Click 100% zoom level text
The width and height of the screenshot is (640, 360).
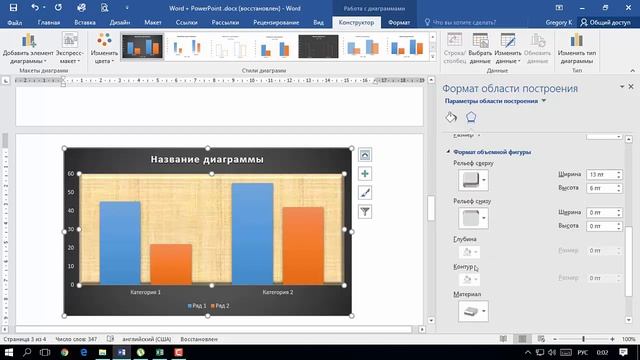629,339
